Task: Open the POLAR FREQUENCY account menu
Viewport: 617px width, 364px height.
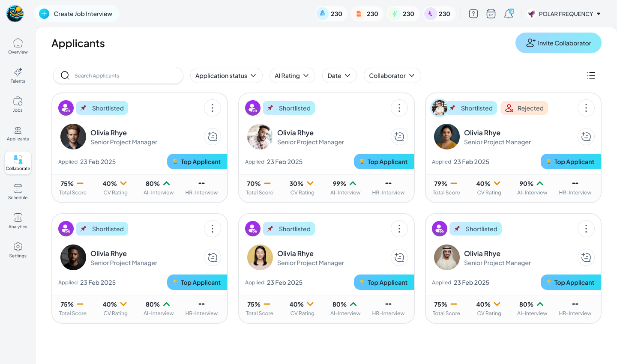Action: pyautogui.click(x=564, y=14)
